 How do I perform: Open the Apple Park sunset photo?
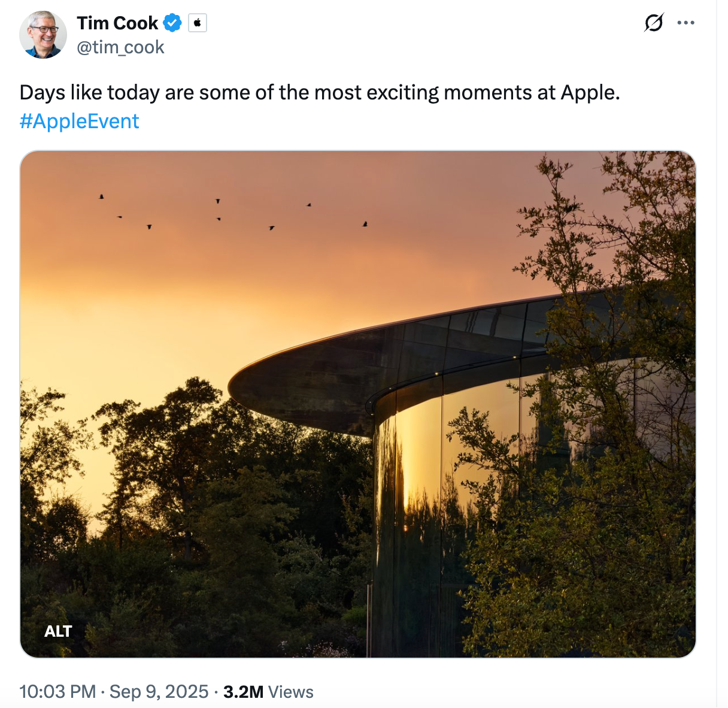358,404
